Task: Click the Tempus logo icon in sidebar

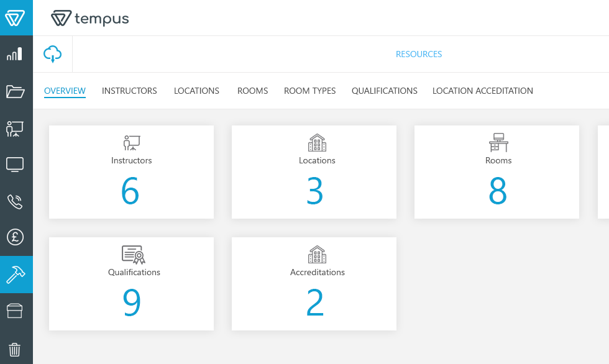Action: point(15,18)
